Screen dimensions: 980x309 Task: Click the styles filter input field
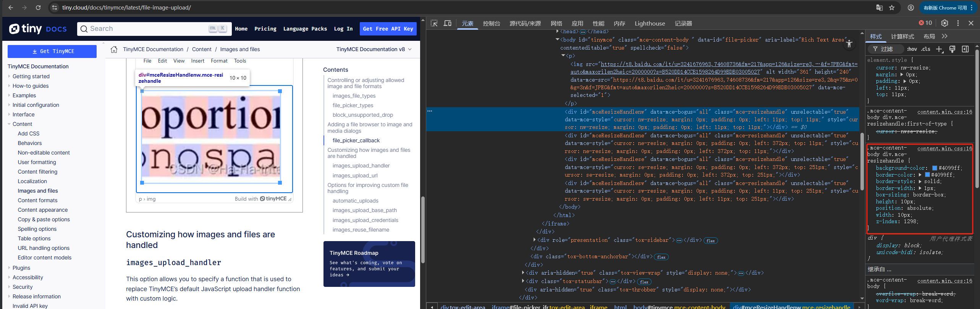point(886,49)
